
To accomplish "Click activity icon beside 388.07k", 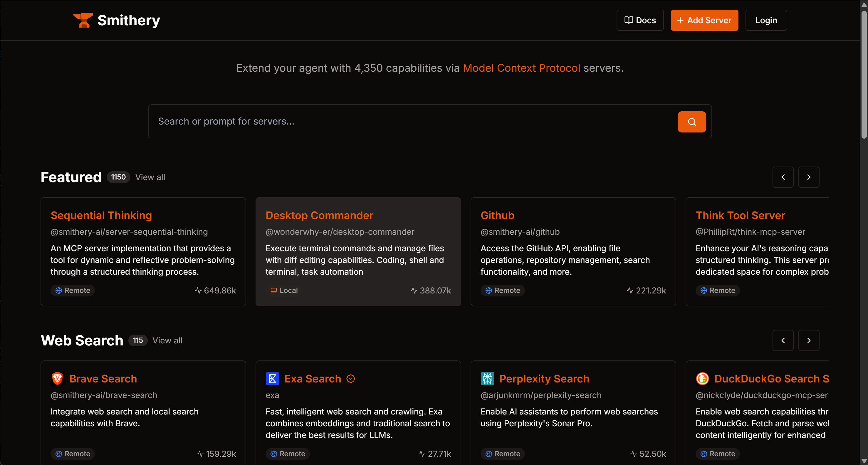I will pyautogui.click(x=414, y=291).
